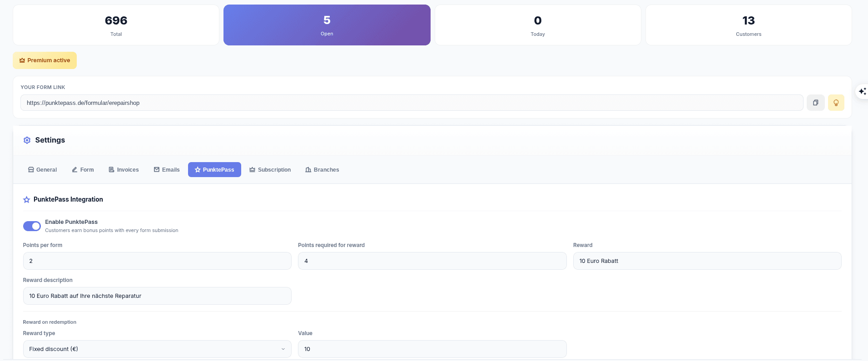The image size is (868, 361).
Task: Click the form link URL field
Action: (x=411, y=103)
